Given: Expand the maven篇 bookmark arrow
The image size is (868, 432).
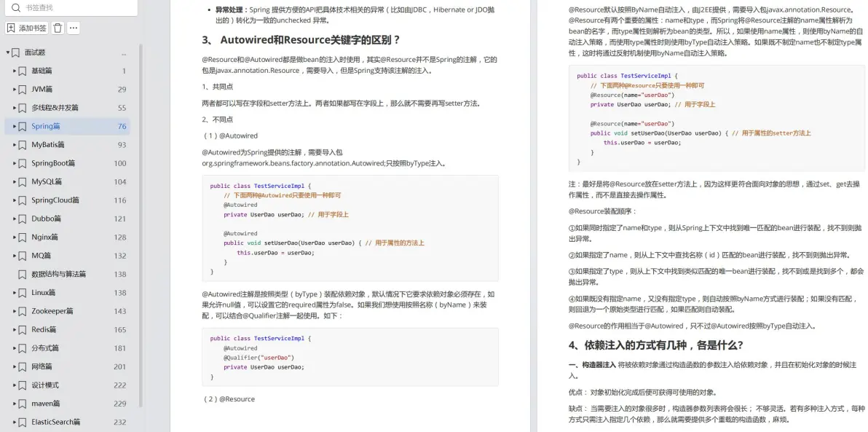Looking at the screenshot, I should coord(15,404).
